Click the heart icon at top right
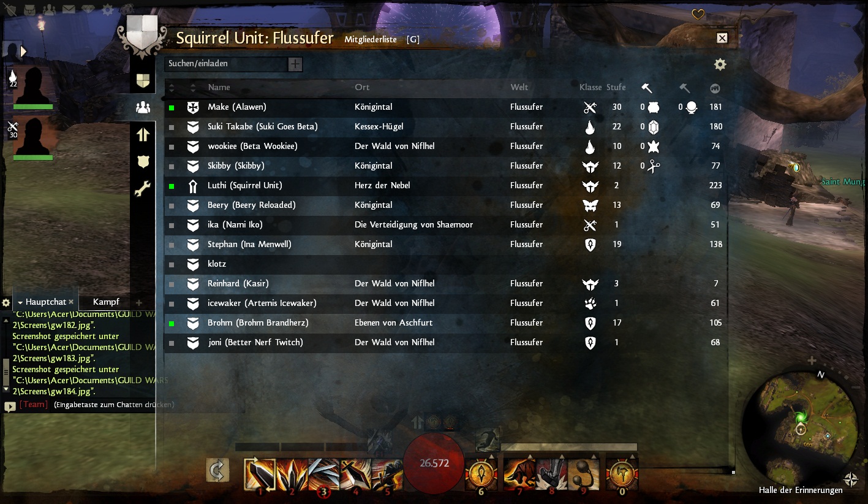868x504 pixels. [698, 15]
